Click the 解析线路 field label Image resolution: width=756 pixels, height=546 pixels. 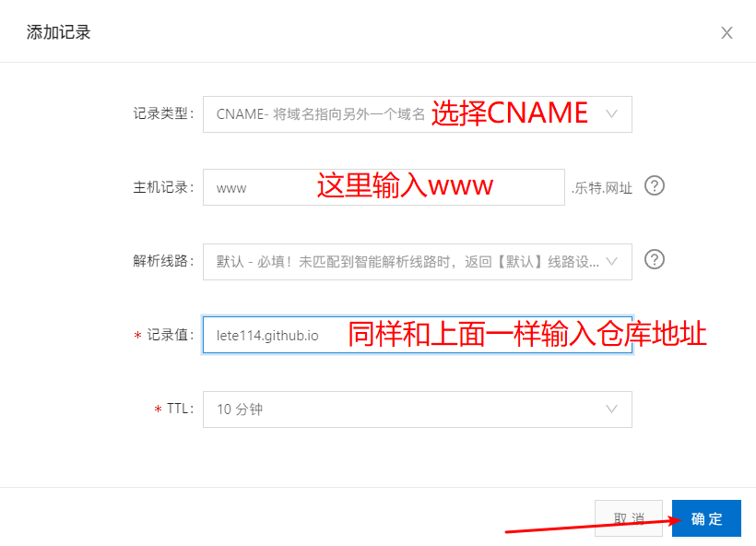point(163,261)
